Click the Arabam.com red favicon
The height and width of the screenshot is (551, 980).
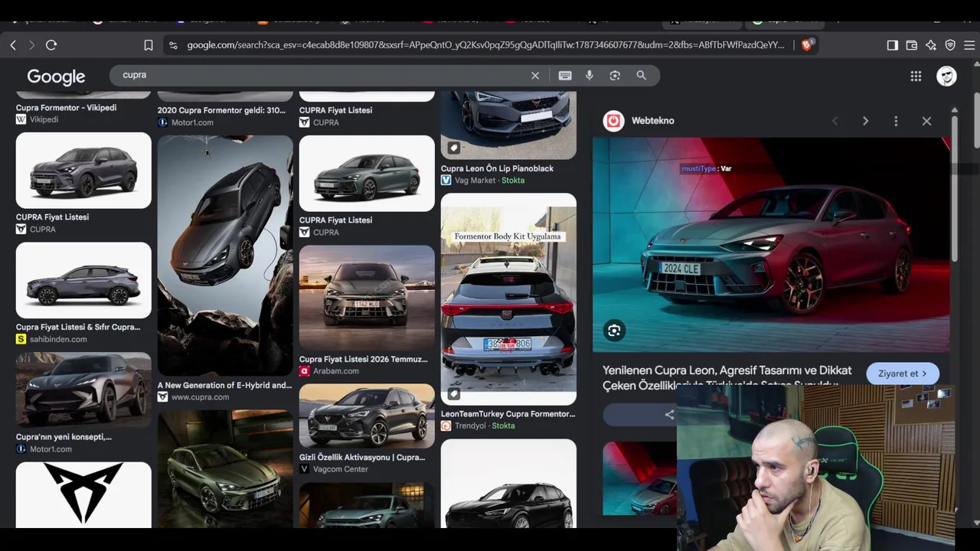[x=304, y=371]
